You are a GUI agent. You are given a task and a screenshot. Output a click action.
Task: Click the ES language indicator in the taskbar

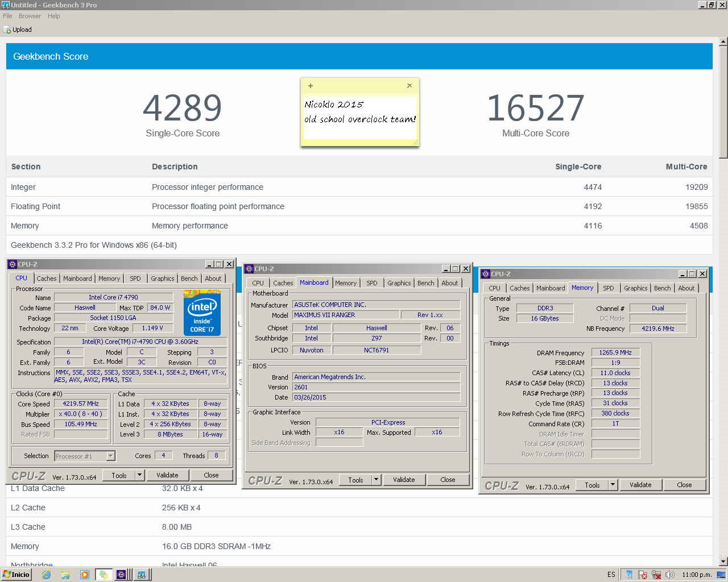coord(611,575)
